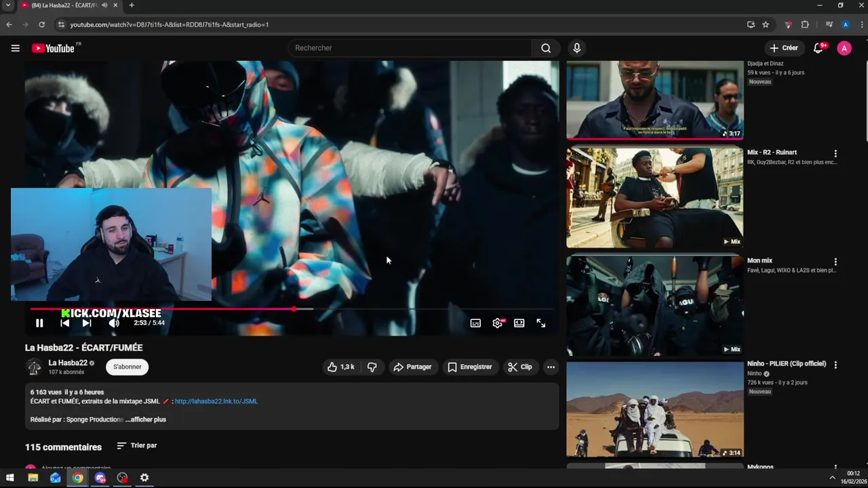This screenshot has height=488, width=868.
Task: Go back in browser history
Action: [x=9, y=24]
